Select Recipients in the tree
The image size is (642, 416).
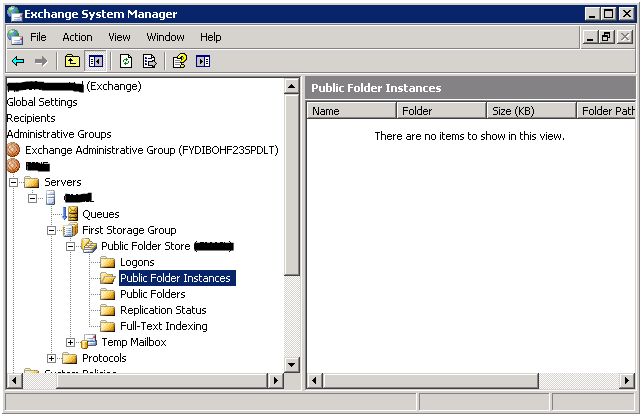[x=31, y=118]
